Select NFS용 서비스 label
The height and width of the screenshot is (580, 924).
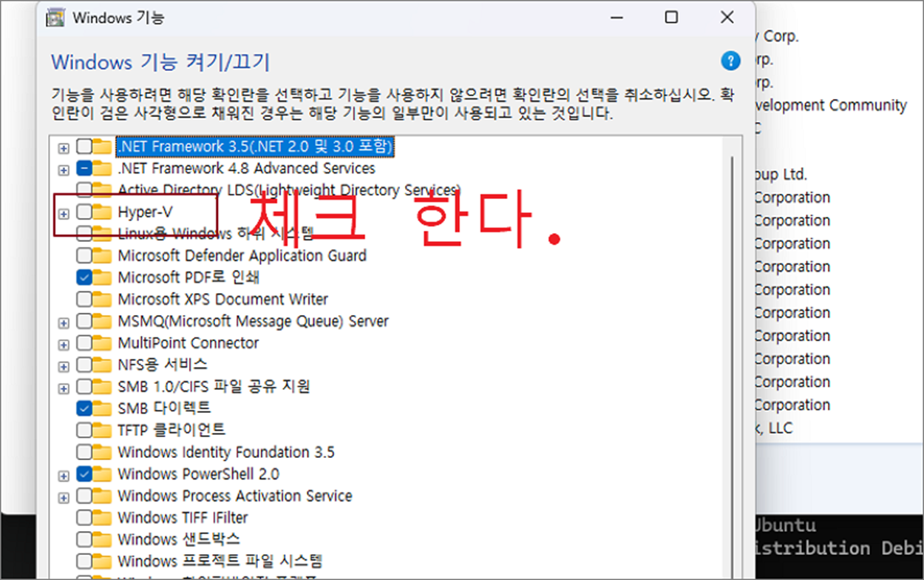(163, 365)
